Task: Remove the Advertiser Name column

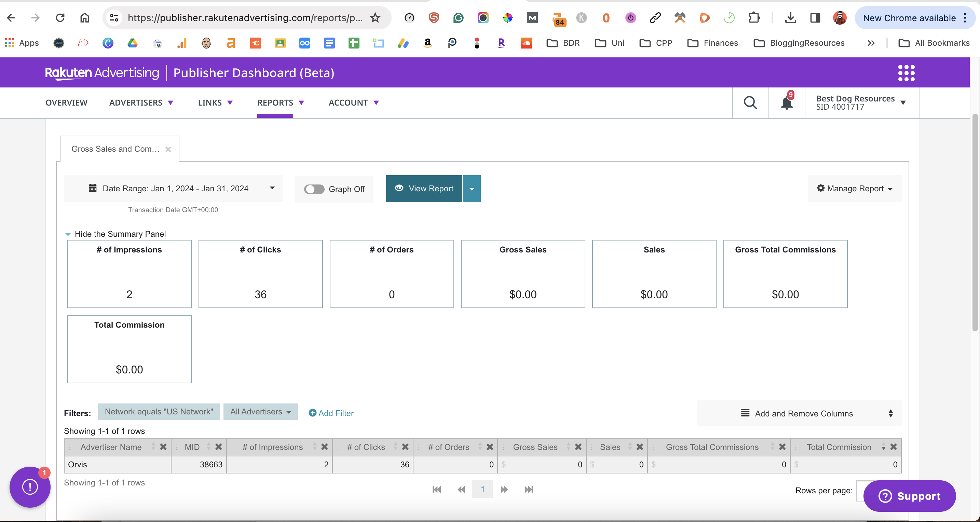Action: 163,447
